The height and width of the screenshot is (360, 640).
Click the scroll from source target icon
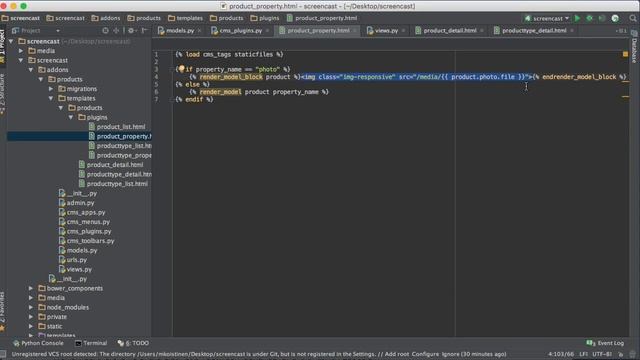coord(105,31)
